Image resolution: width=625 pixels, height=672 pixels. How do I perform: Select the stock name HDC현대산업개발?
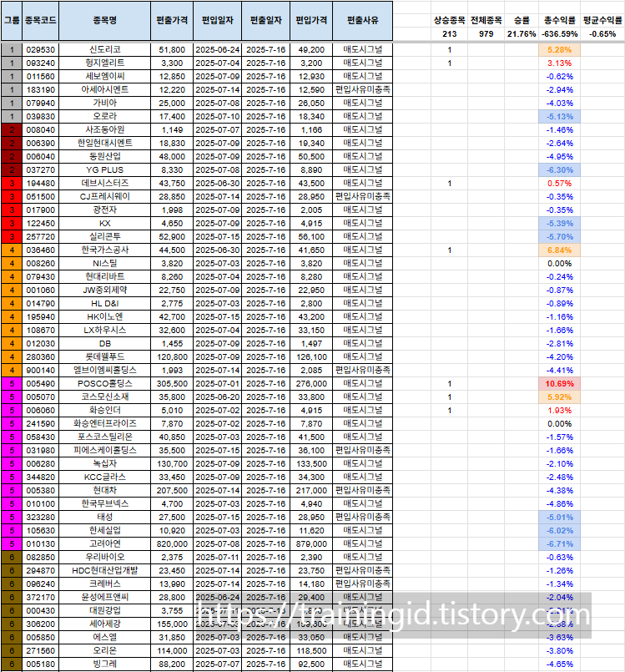[x=105, y=570]
